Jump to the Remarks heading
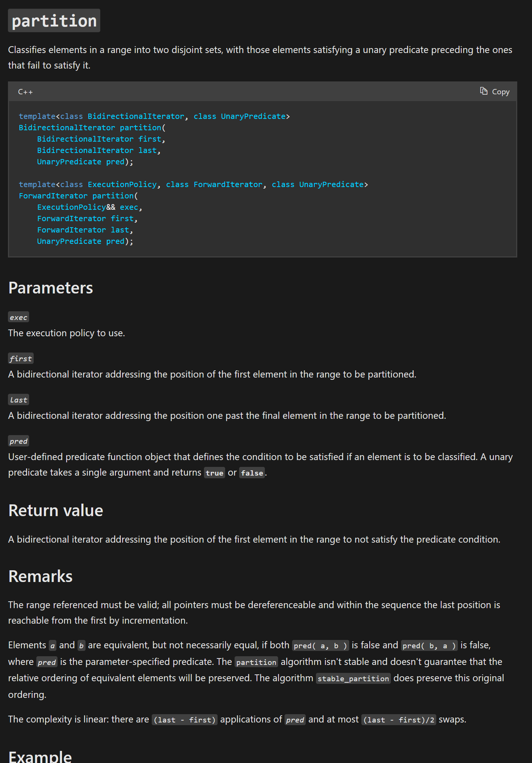532x763 pixels. (40, 576)
